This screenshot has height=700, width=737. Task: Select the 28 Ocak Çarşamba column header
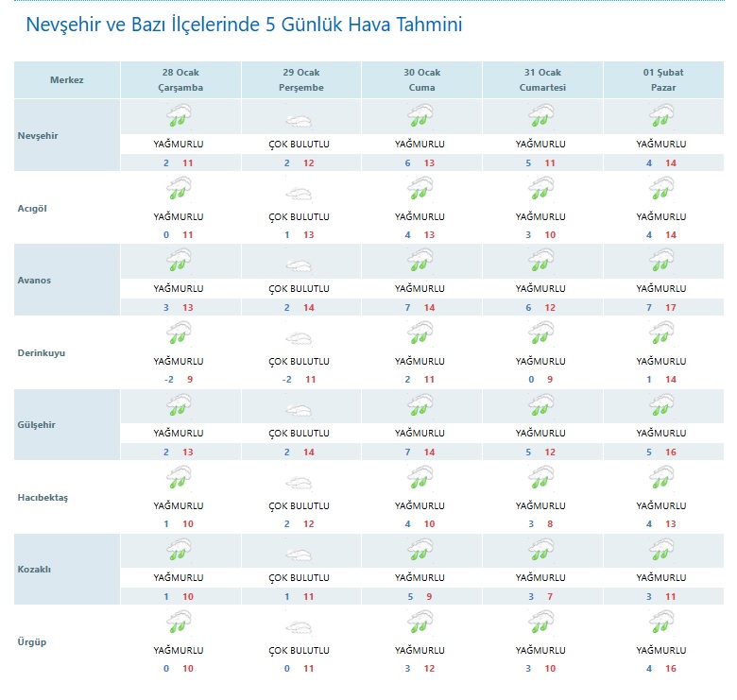coord(180,80)
